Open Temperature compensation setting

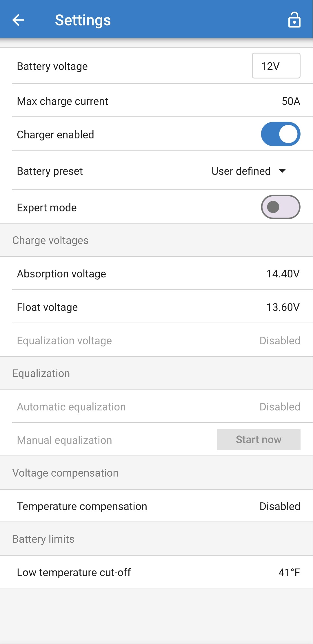pyautogui.click(x=156, y=506)
